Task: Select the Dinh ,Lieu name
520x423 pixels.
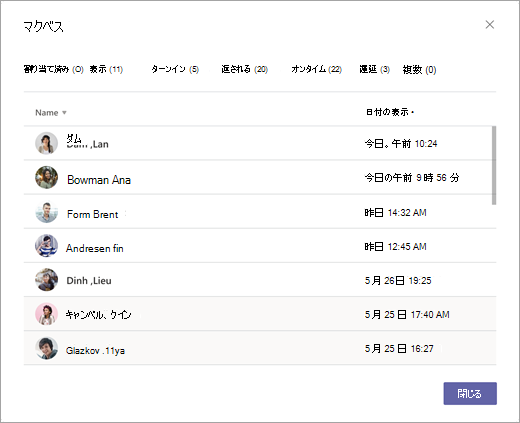Action: tap(89, 281)
